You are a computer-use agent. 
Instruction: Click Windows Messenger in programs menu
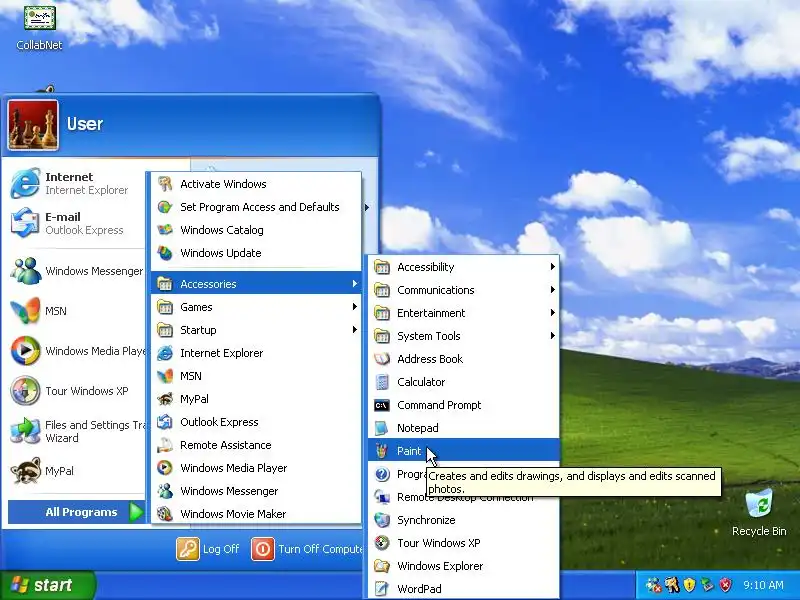click(256, 491)
